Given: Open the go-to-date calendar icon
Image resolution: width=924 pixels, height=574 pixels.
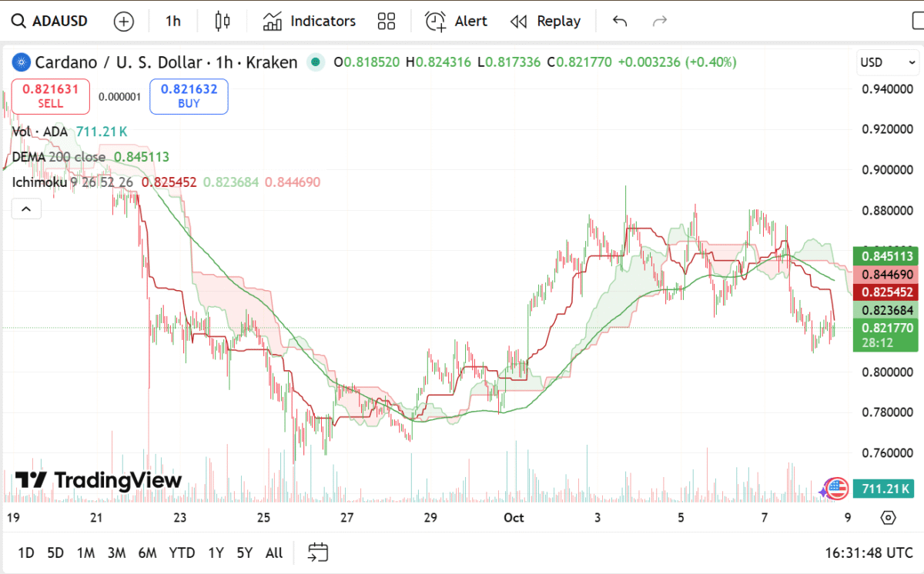Looking at the screenshot, I should [318, 552].
